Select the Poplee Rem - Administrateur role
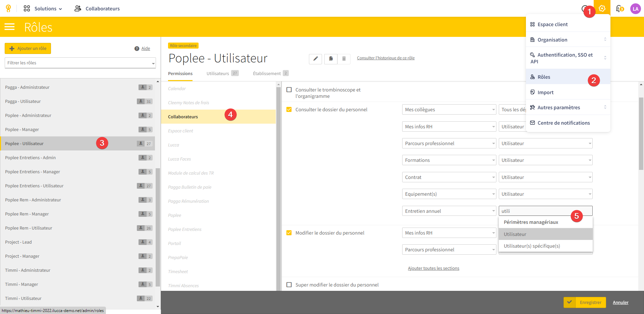Viewport: 644px width, 314px height. [x=77, y=200]
